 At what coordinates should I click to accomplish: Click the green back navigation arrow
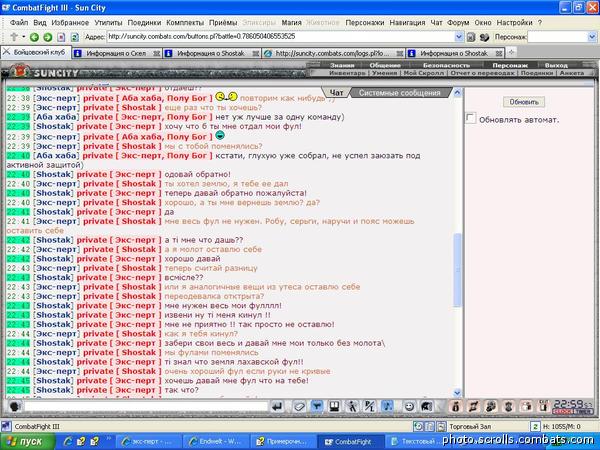(34, 37)
